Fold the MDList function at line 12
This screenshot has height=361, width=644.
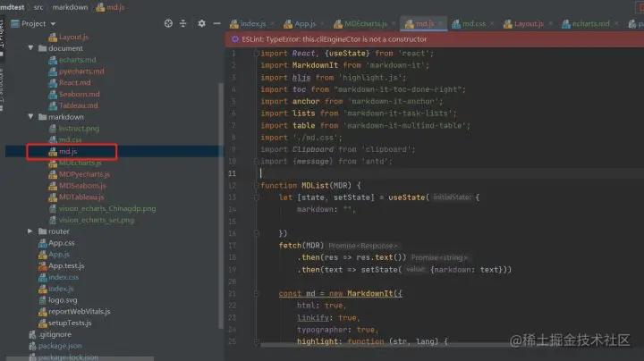click(x=257, y=186)
